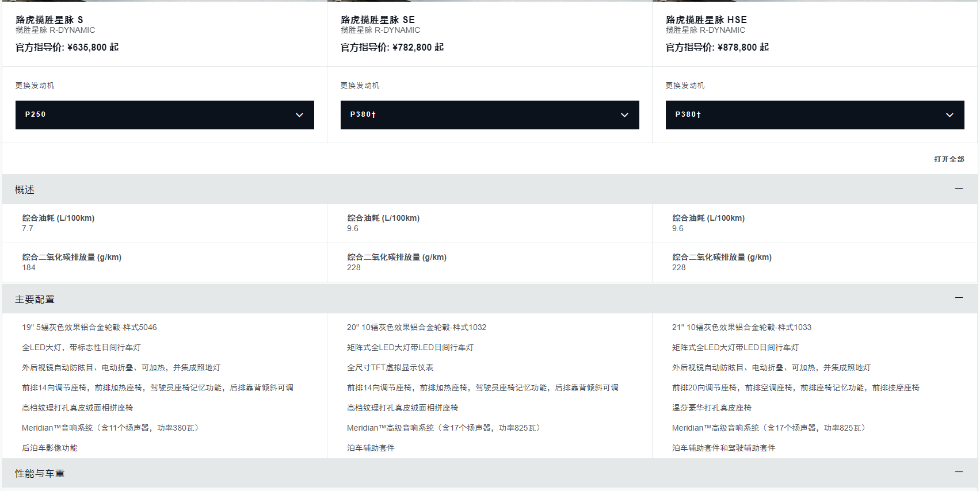The height and width of the screenshot is (491, 980).
Task: Click the minus icon in 主要配置 header
Action: coord(959,297)
